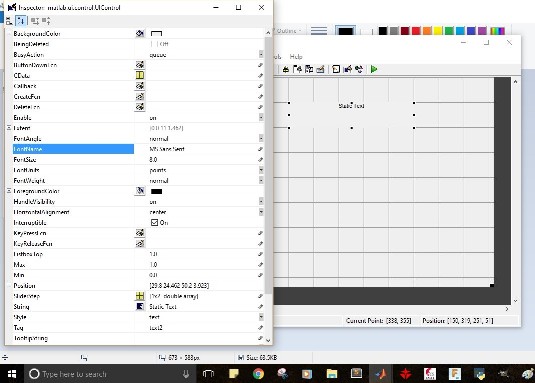Click pencil edit icon for Max row
Image resolution: width=535 pixels, height=383 pixels.
[x=260, y=265]
